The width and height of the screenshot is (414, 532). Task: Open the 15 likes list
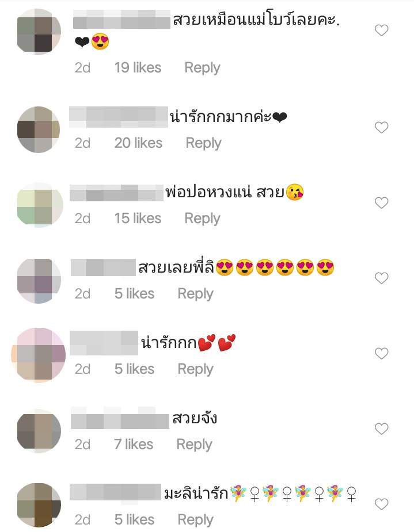(138, 218)
